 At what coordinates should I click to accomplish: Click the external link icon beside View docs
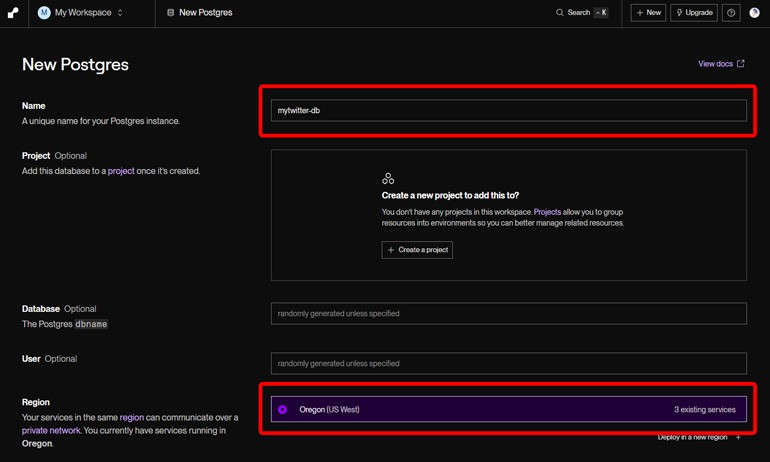(x=741, y=64)
